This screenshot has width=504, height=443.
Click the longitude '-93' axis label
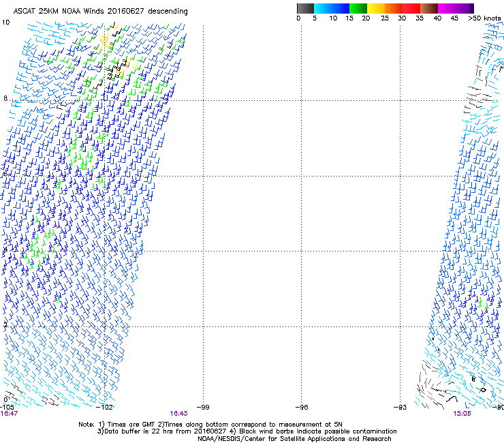(x=400, y=408)
